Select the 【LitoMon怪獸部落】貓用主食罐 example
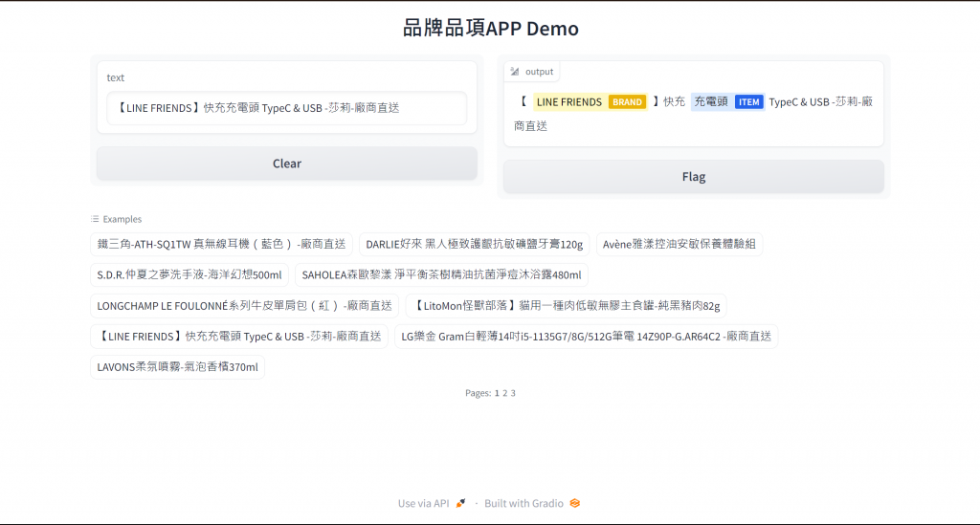This screenshot has height=525, width=980. coord(567,306)
